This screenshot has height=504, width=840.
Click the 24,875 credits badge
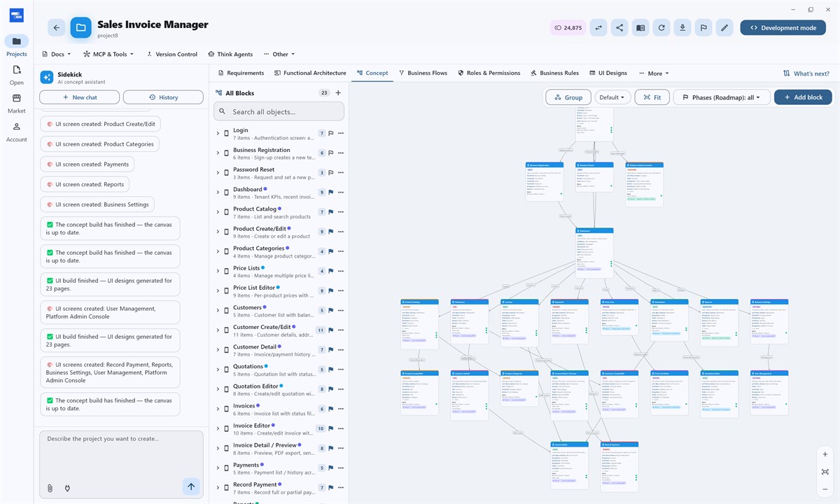click(568, 28)
